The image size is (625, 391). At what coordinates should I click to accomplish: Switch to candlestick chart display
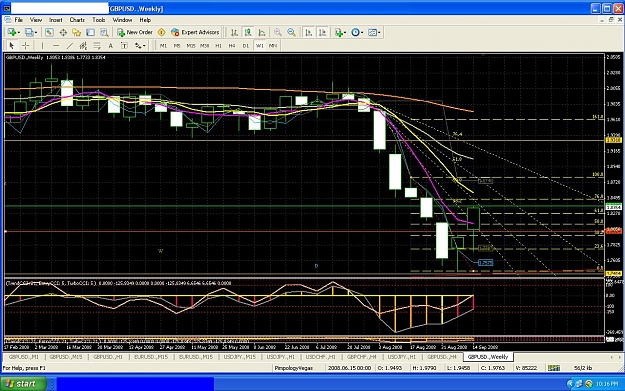point(248,32)
